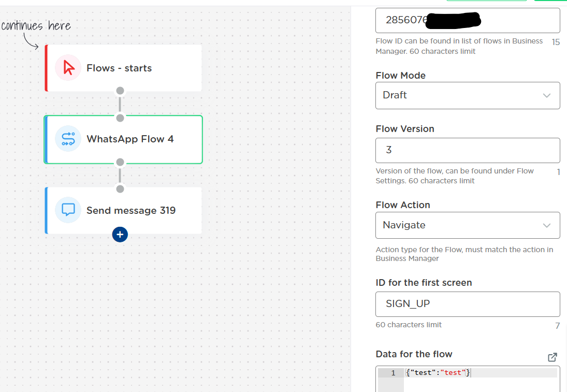Click the Draft value in Flow Mode
This screenshot has width=567, height=392.
[x=395, y=95]
